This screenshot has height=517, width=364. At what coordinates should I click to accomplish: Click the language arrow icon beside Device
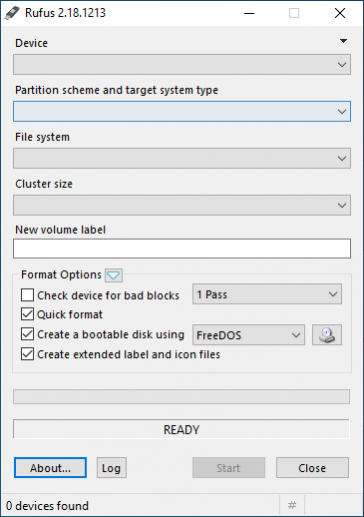343,41
